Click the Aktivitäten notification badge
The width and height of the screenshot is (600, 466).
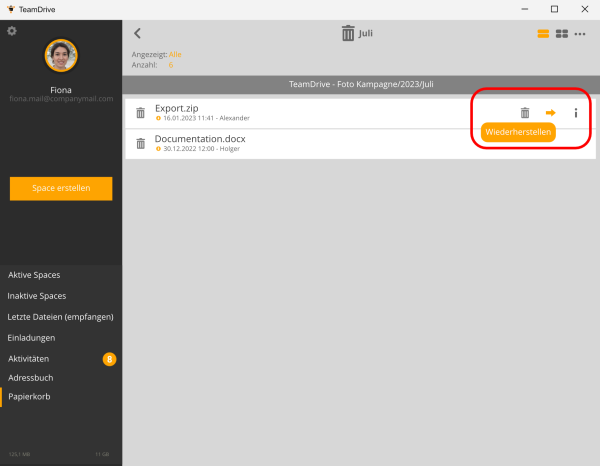tap(109, 358)
